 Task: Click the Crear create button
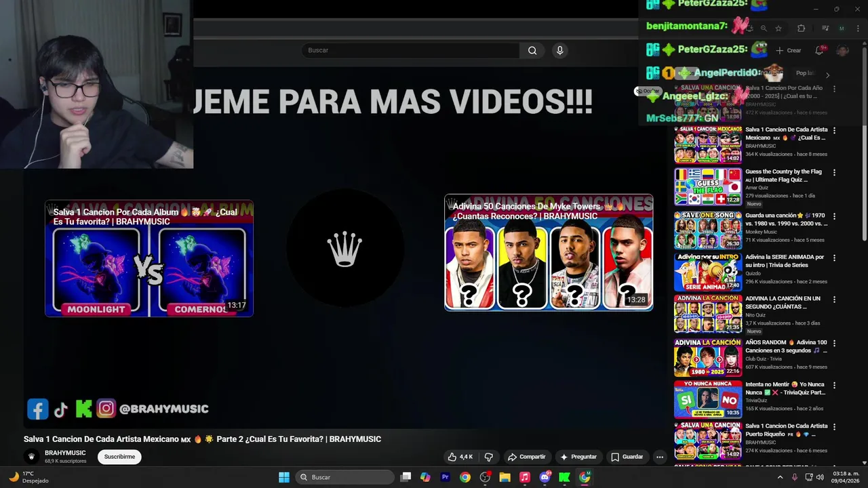[x=789, y=50]
